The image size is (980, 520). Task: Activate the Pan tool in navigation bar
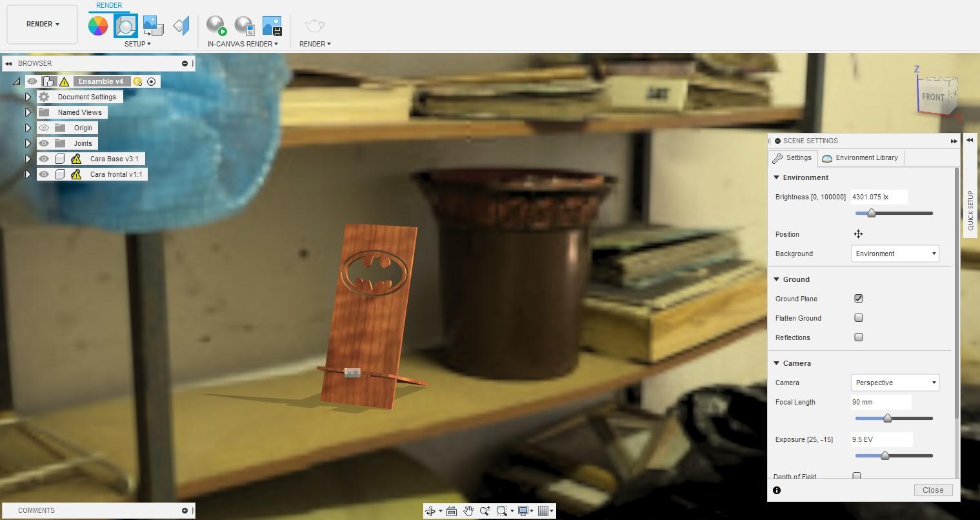(x=468, y=510)
